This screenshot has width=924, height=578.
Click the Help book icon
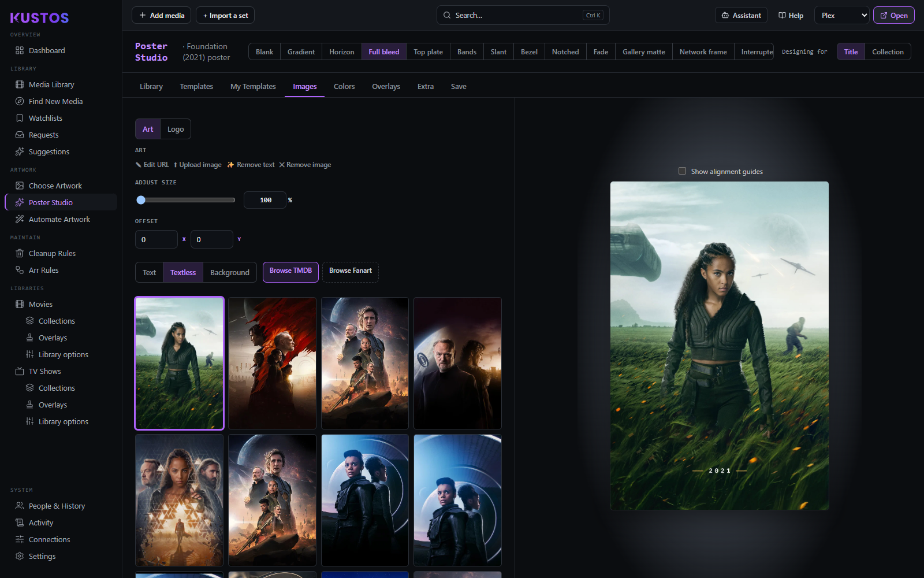pos(782,16)
